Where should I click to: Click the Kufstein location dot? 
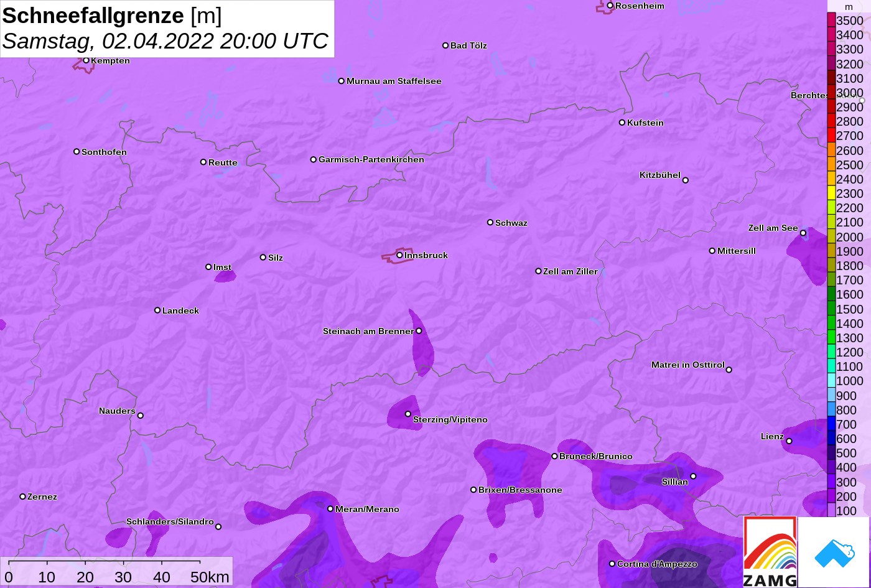pos(622,123)
